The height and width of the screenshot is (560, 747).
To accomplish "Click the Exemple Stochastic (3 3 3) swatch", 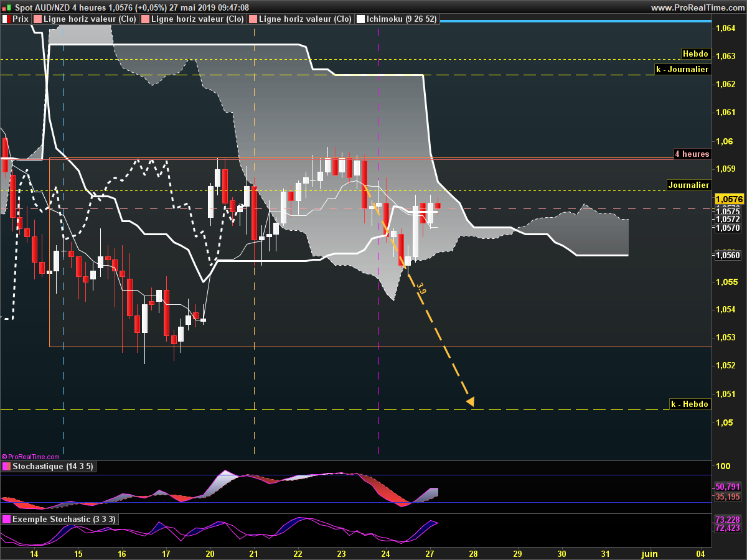I will pos(6,519).
